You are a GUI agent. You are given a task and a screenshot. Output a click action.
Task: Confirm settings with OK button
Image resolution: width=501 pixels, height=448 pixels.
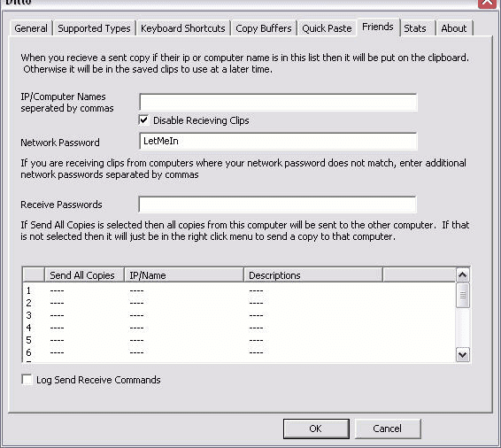pyautogui.click(x=316, y=429)
